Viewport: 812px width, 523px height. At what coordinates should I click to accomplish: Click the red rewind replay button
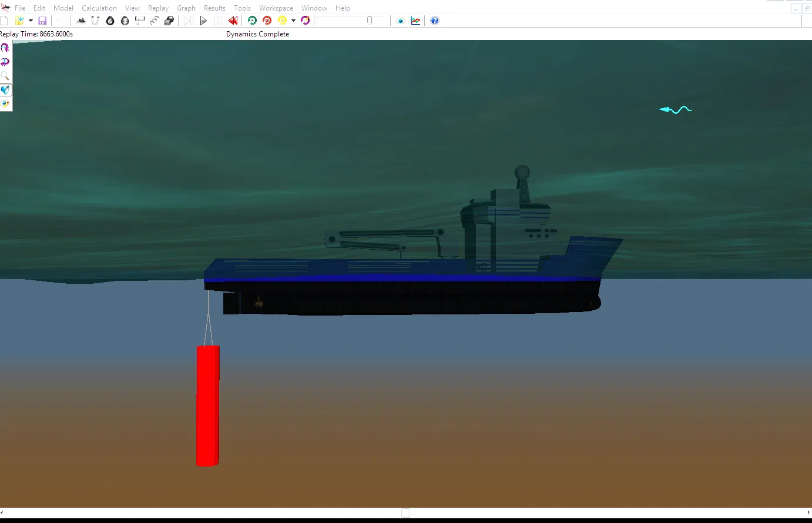click(233, 21)
